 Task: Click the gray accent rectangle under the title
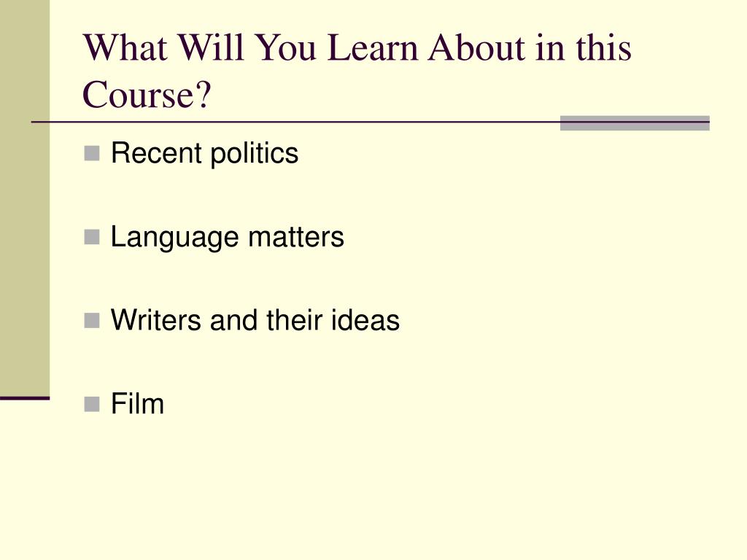pyautogui.click(x=635, y=122)
